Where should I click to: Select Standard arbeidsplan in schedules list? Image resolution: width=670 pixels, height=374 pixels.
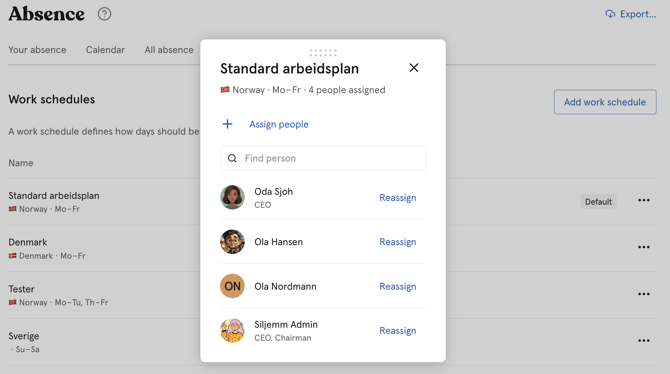pos(54,196)
